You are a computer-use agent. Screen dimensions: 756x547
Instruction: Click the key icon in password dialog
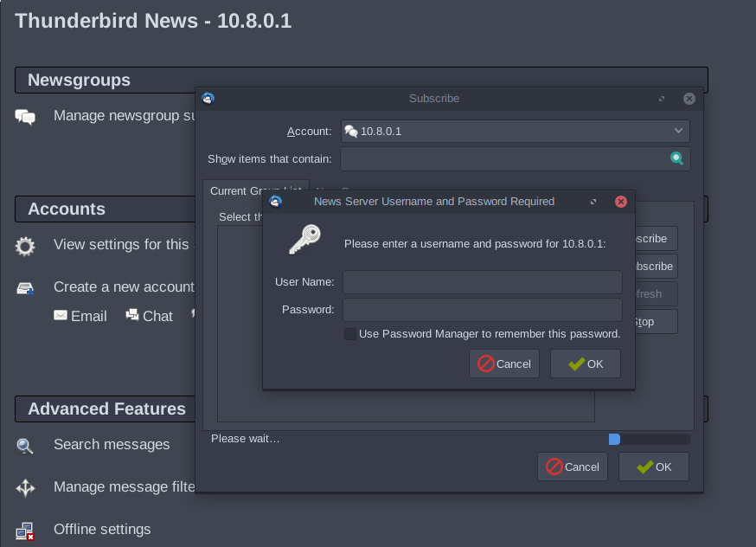(304, 239)
